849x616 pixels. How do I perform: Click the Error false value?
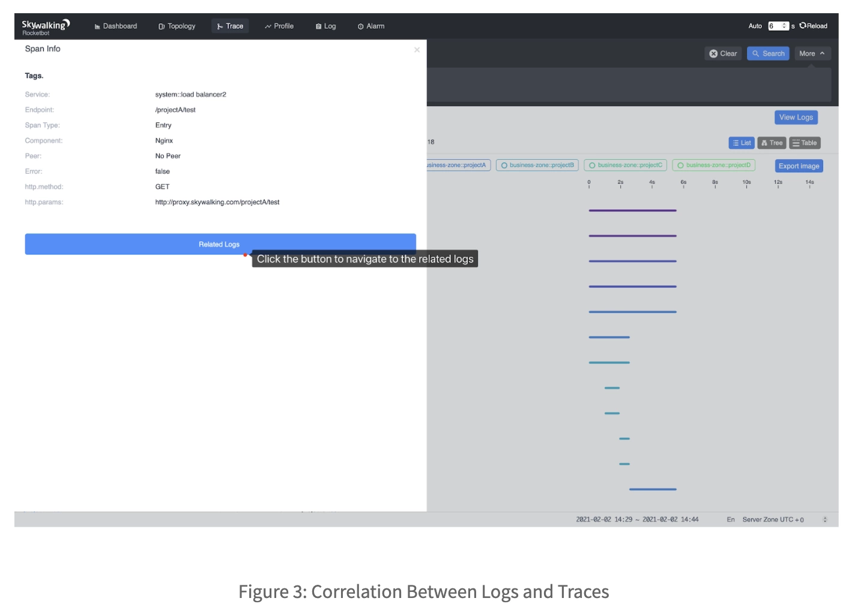click(162, 172)
